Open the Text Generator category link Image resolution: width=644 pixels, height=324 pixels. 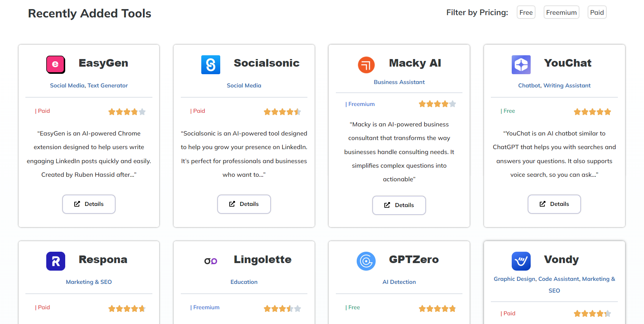pos(108,86)
